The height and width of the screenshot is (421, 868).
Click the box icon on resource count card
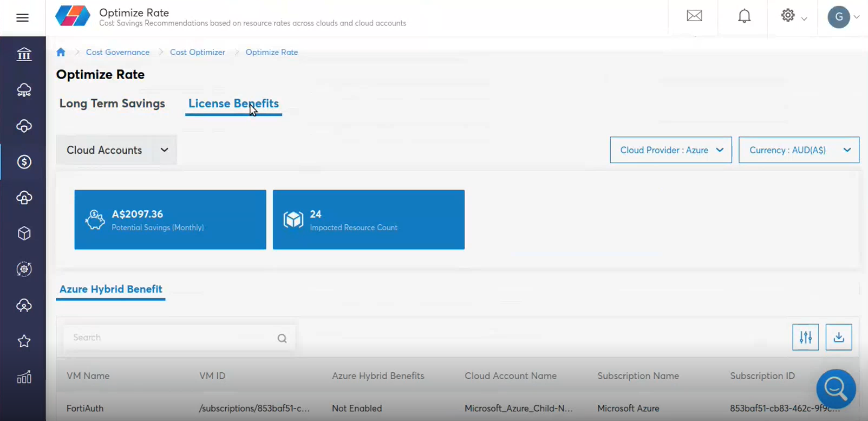click(293, 219)
